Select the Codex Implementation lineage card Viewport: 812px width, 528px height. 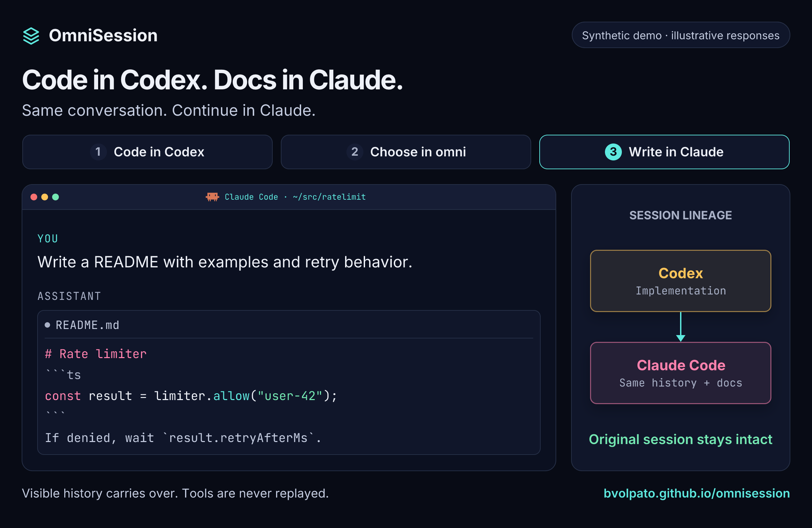point(681,281)
